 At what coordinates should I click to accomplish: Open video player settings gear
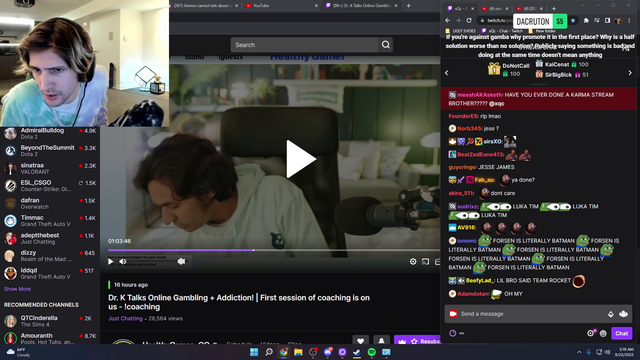pyautogui.click(x=413, y=262)
